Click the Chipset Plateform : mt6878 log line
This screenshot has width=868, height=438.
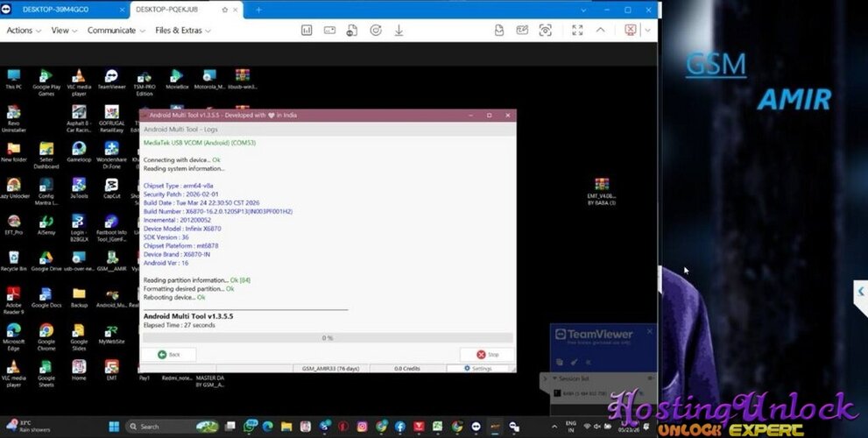(180, 246)
